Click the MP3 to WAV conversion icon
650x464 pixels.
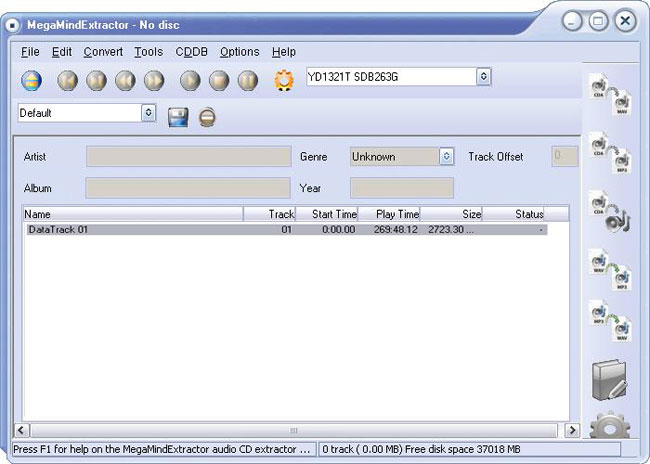tap(609, 320)
